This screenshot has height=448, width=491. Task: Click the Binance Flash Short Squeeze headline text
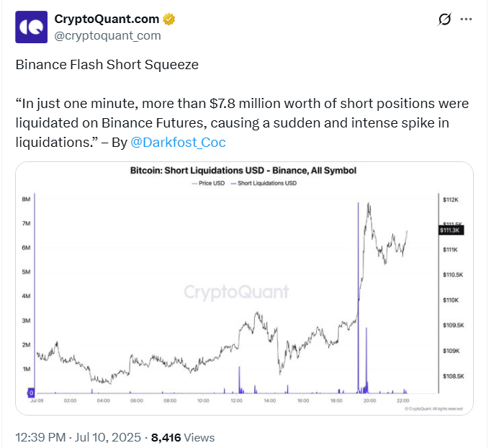tap(107, 65)
